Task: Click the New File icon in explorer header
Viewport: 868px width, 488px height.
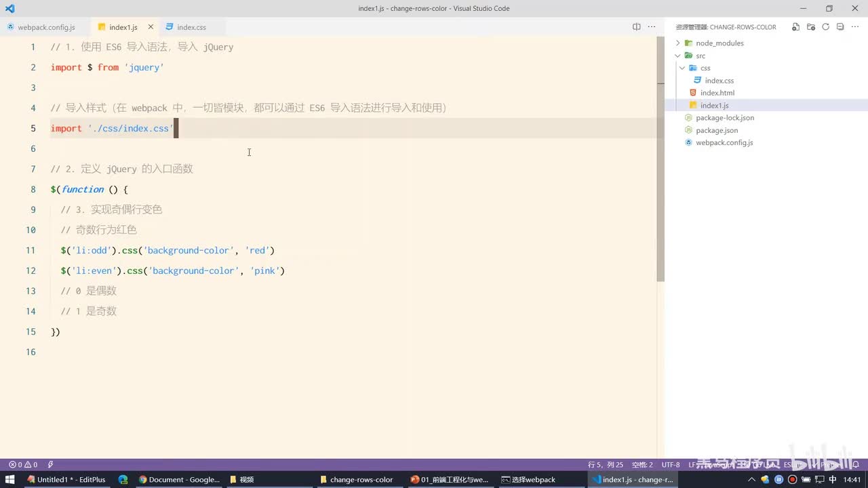Action: pos(796,27)
